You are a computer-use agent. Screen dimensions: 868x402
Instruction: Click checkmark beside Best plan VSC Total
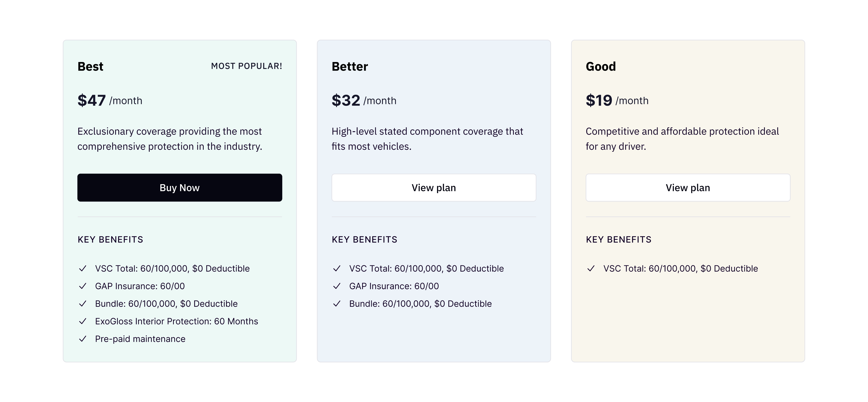(83, 269)
